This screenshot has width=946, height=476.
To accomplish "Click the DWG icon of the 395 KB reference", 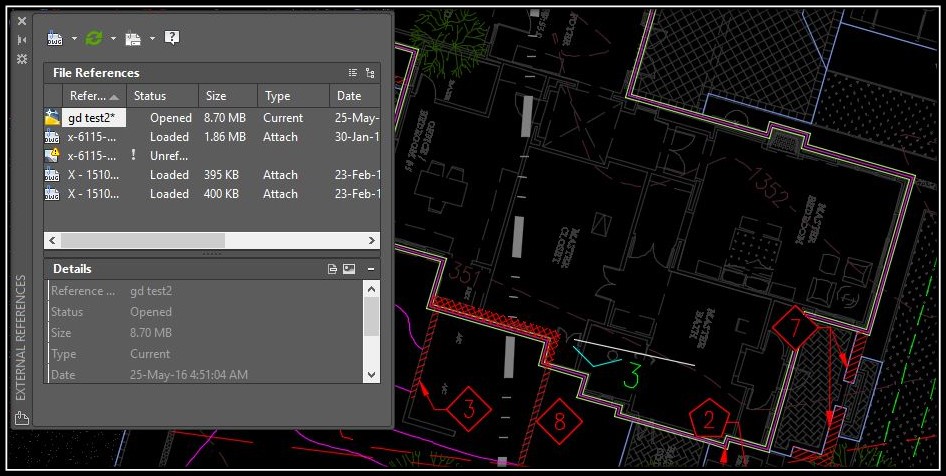I will click(x=52, y=175).
